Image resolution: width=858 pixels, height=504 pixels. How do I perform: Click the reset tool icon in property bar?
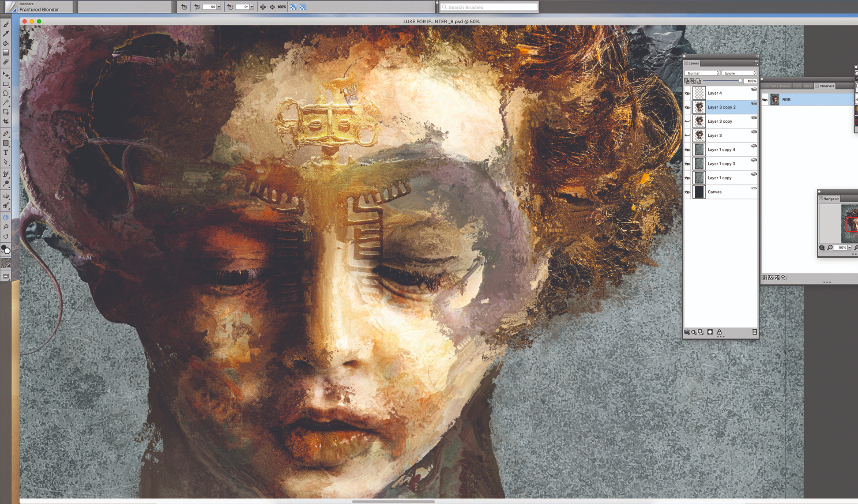184,7
